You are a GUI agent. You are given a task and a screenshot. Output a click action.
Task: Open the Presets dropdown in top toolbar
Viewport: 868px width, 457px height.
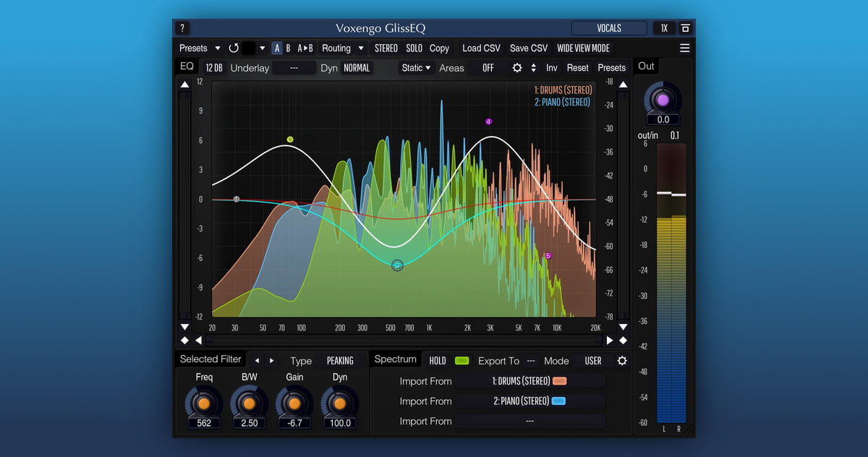point(200,48)
